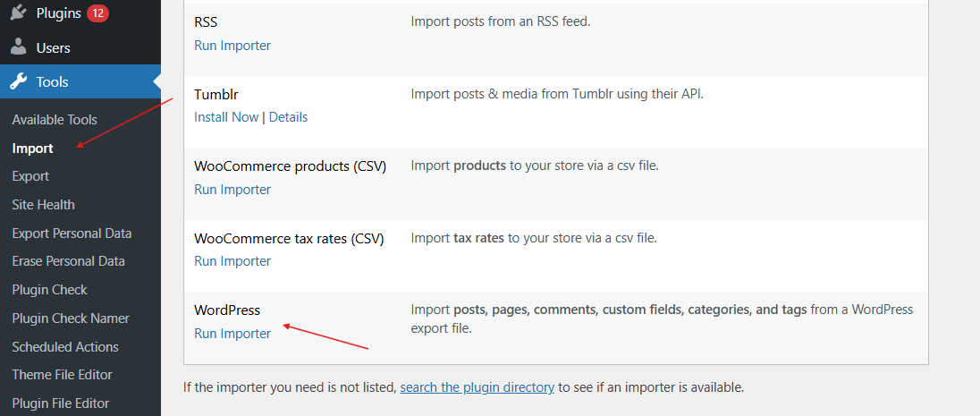Click the WordPress importer title
The image size is (980, 416).
[x=227, y=310]
